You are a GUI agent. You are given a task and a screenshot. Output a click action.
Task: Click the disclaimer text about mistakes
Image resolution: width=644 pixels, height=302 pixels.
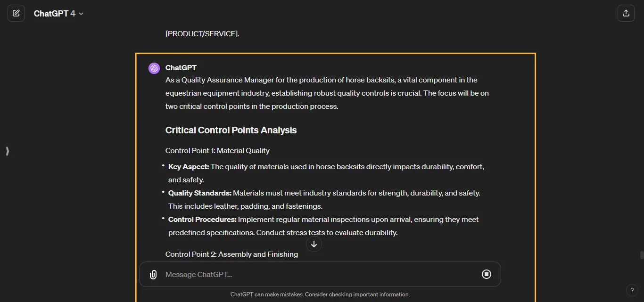tap(320, 294)
